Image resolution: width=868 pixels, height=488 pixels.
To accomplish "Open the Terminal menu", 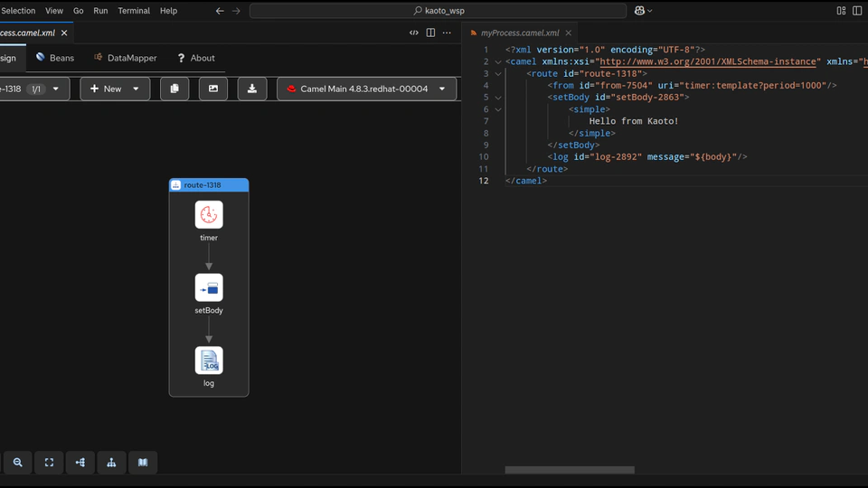I will [x=134, y=11].
